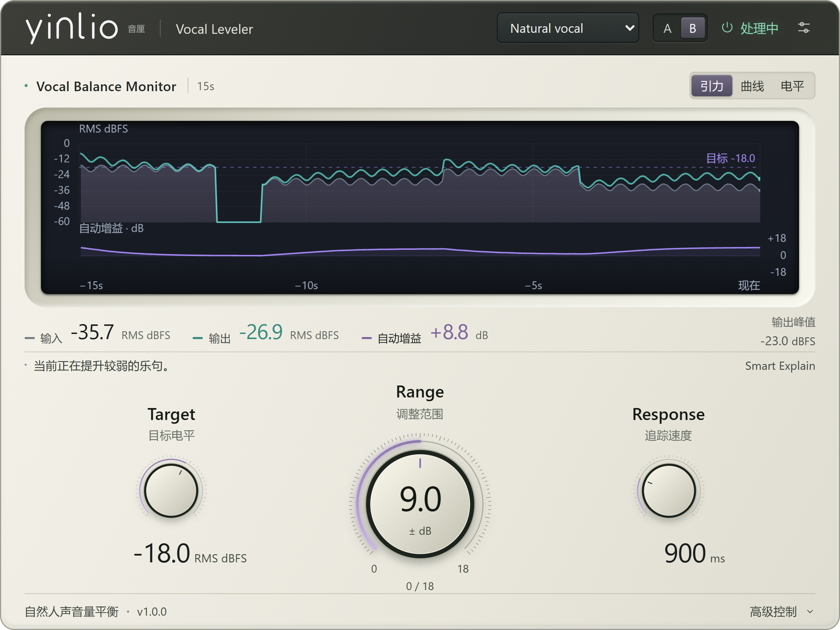
Task: Click the −15s time axis label
Action: [x=91, y=285]
